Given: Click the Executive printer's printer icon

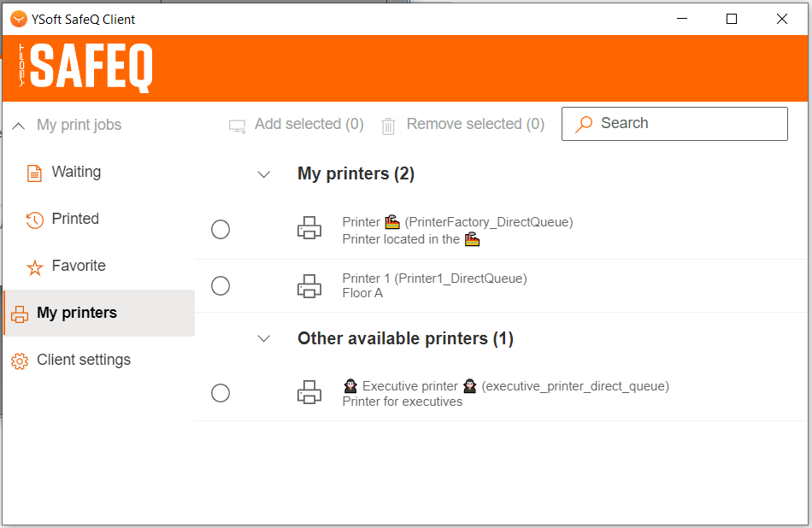Looking at the screenshot, I should (309, 393).
